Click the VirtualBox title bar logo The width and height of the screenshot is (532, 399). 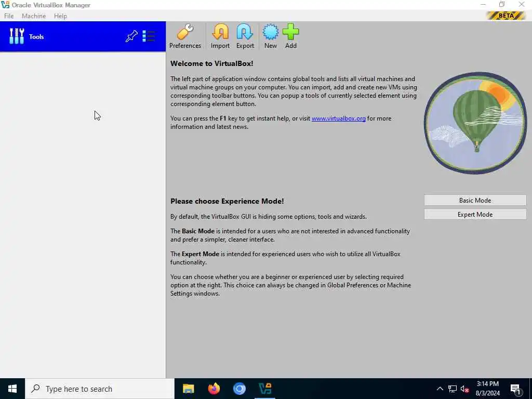[x=5, y=5]
